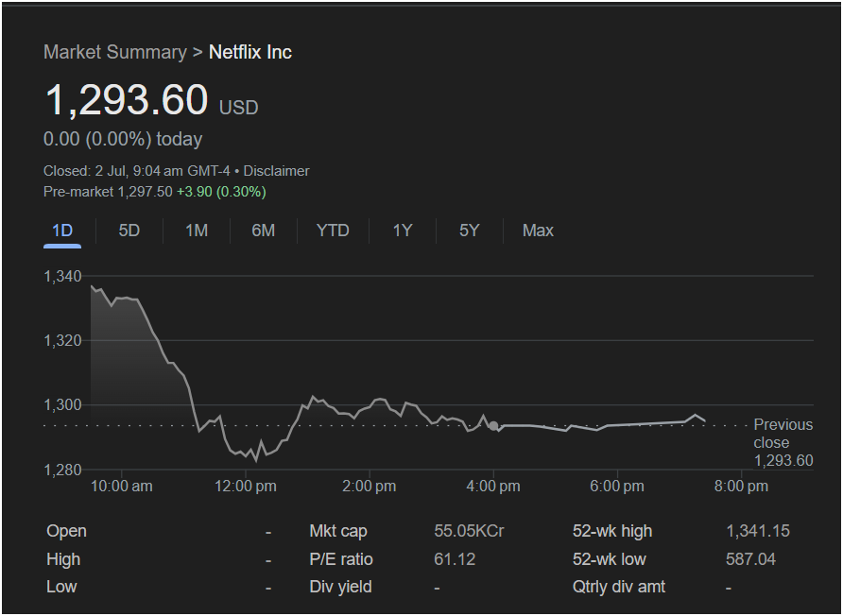Screen dimensions: 843x616
Task: Click the 8:00 pm time axis label
Action: pyautogui.click(x=741, y=487)
